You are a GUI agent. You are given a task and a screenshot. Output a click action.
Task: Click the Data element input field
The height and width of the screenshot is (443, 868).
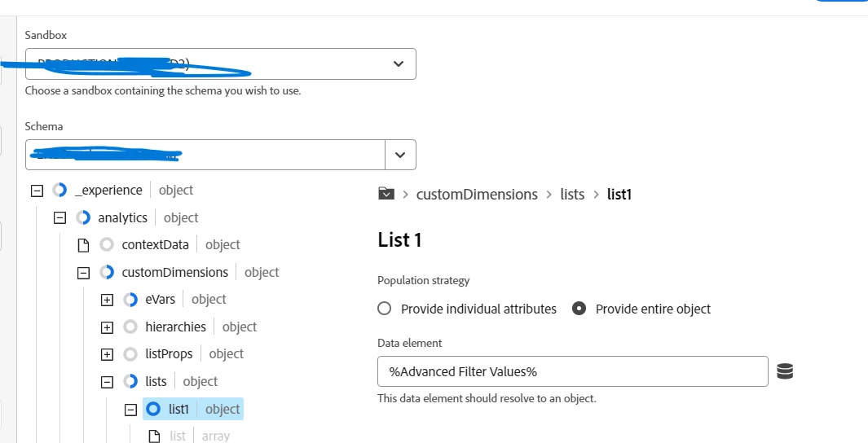coord(572,371)
